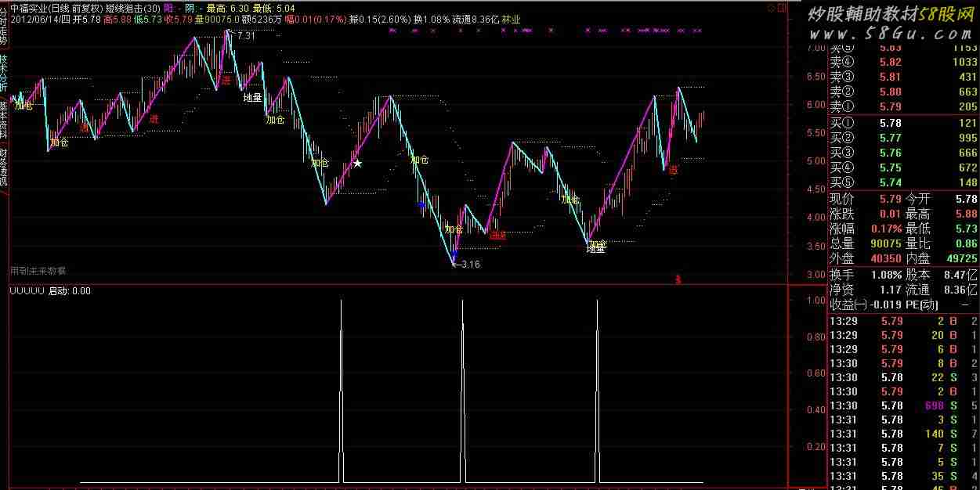Image resolution: width=980 pixels, height=490 pixels.
Task: Click the white 地量 marker near the peak
Action: (x=252, y=98)
